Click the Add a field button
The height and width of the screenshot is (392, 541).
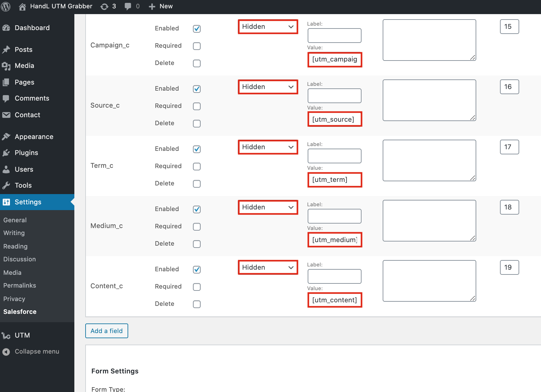(107, 331)
